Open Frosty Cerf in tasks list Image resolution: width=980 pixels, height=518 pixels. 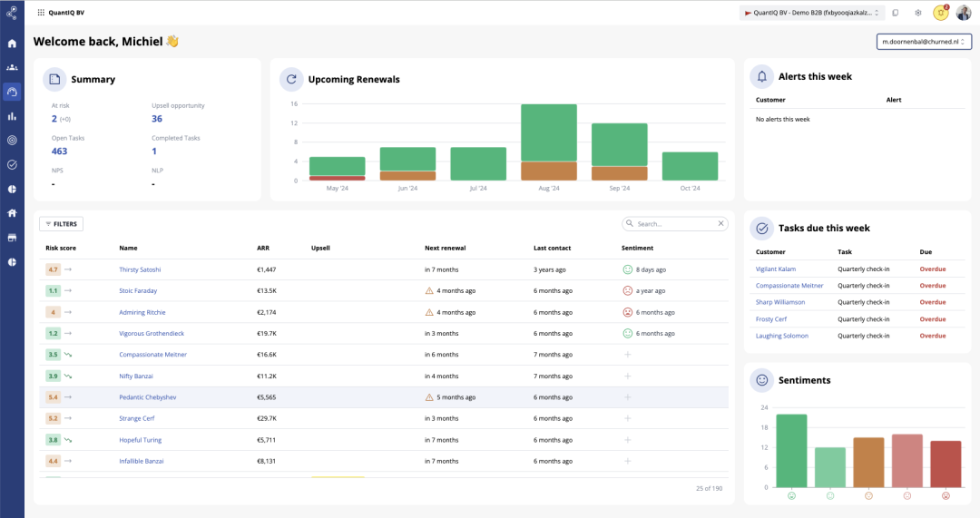tap(771, 319)
